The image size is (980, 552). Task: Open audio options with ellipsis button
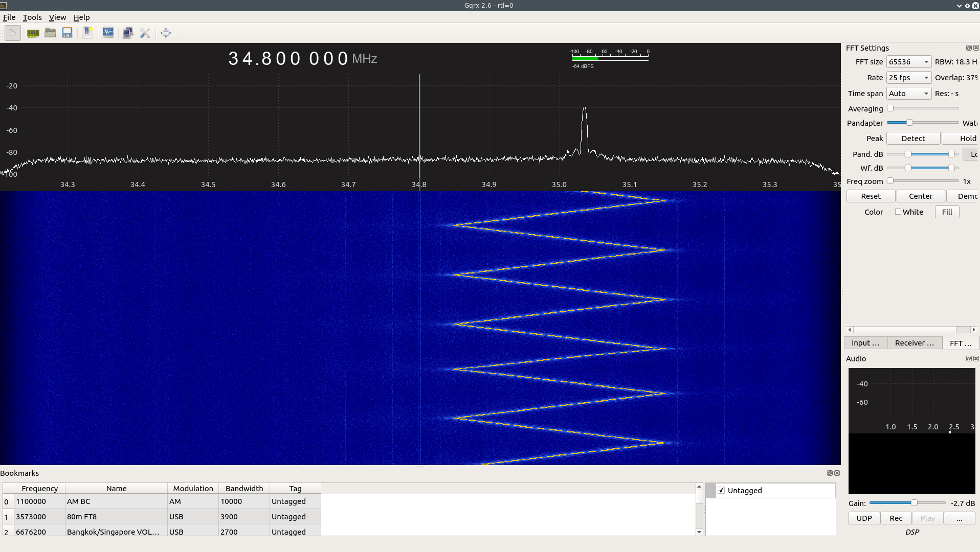click(959, 518)
